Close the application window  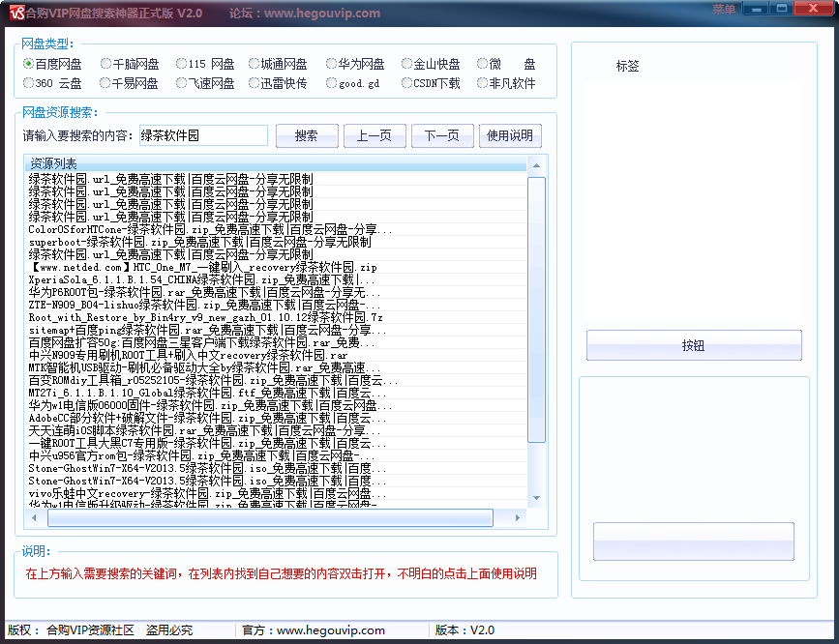click(813, 8)
